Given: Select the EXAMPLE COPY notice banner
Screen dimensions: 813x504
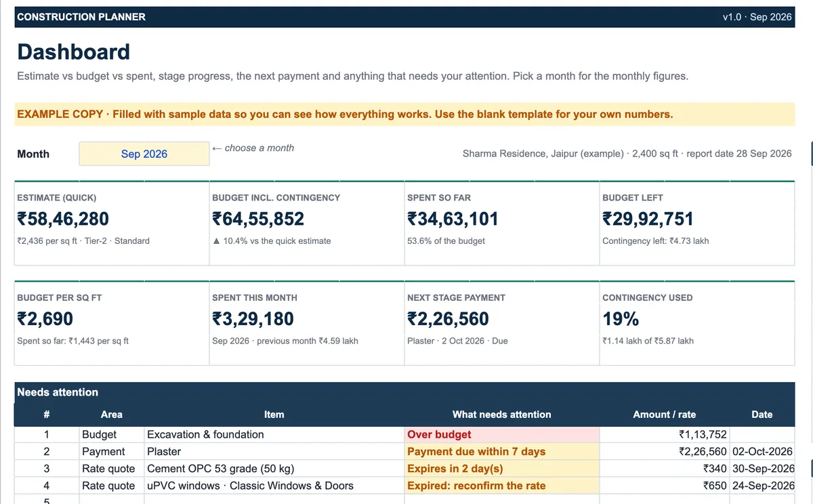Looking at the screenshot, I should (404, 114).
